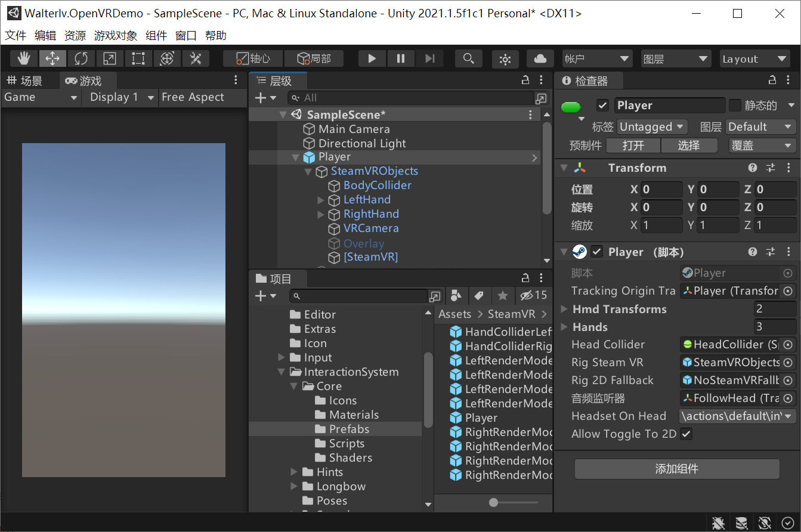
Task: Select the Rect transform tool
Action: tap(138, 58)
